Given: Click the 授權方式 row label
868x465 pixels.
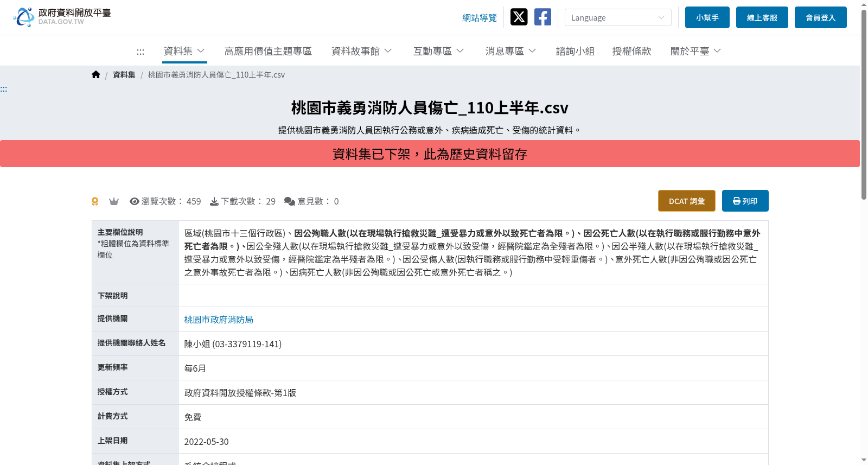Looking at the screenshot, I should 113,392.
